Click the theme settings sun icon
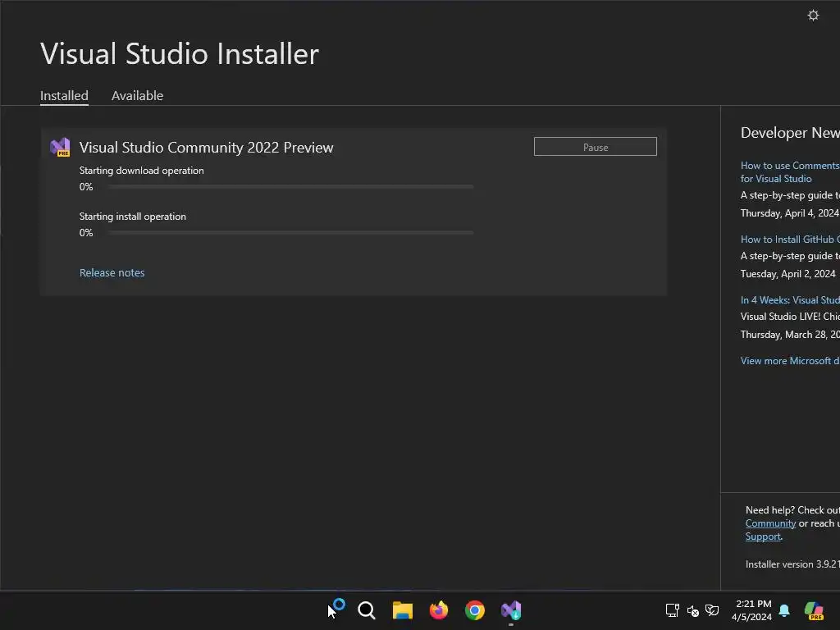This screenshot has width=840, height=630. click(813, 15)
